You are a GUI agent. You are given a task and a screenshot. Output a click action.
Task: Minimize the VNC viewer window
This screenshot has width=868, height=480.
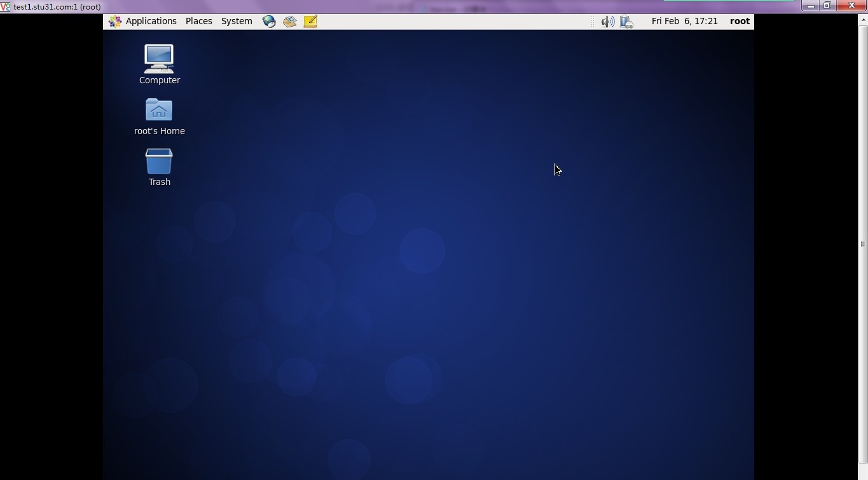click(x=810, y=6)
